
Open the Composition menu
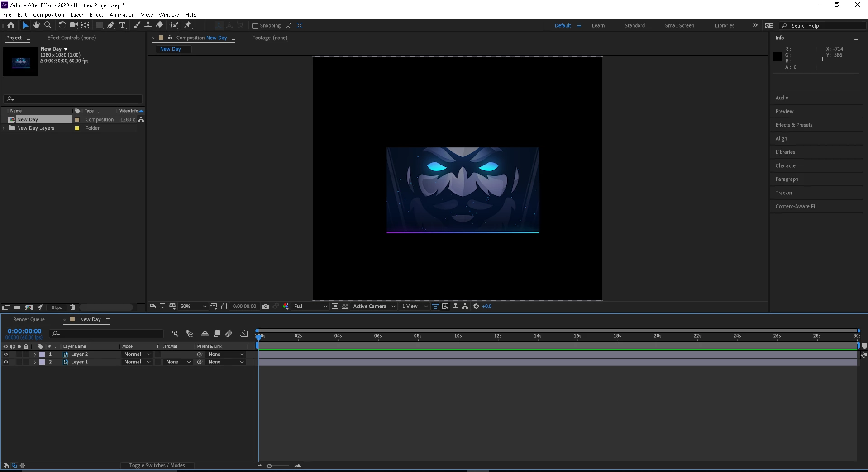tap(48, 15)
